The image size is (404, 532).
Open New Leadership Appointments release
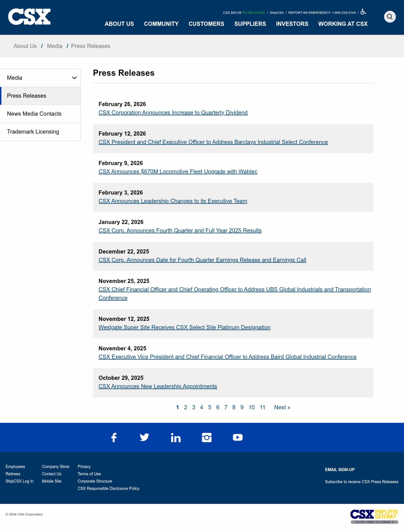pyautogui.click(x=158, y=386)
